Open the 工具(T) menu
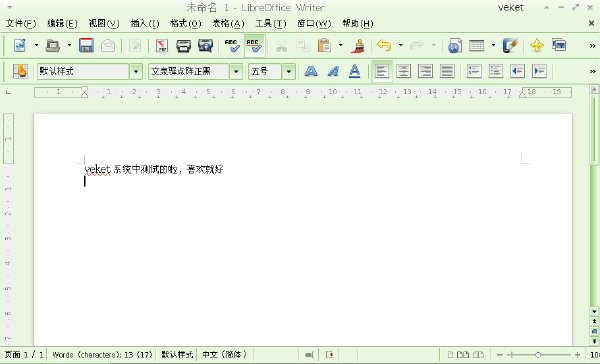 pos(271,23)
